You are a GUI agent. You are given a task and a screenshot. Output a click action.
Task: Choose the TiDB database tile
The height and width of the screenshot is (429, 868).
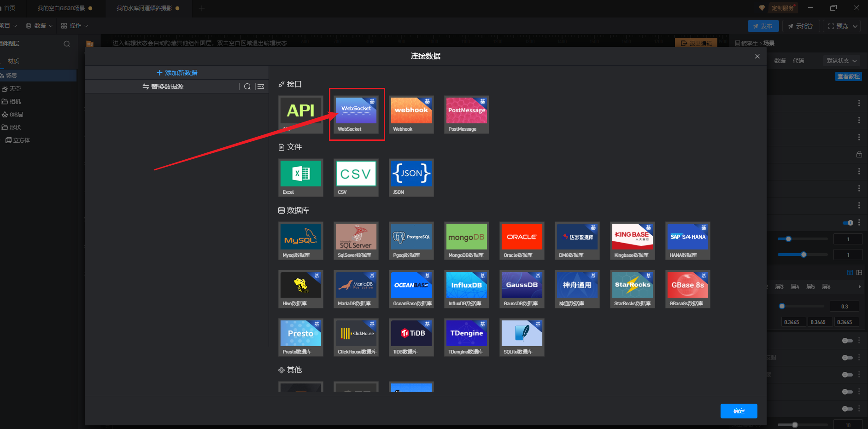coord(411,337)
